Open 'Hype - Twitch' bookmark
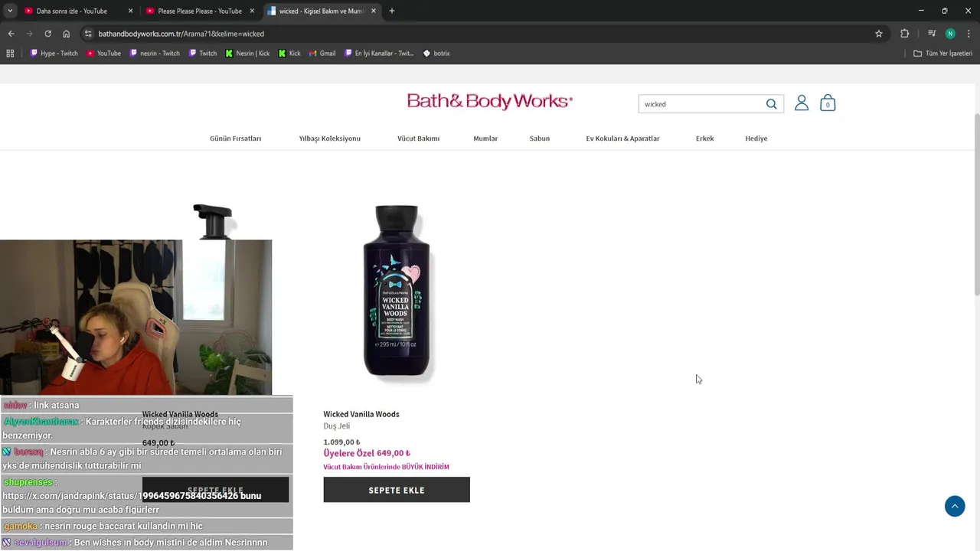The height and width of the screenshot is (551, 980). 54,54
